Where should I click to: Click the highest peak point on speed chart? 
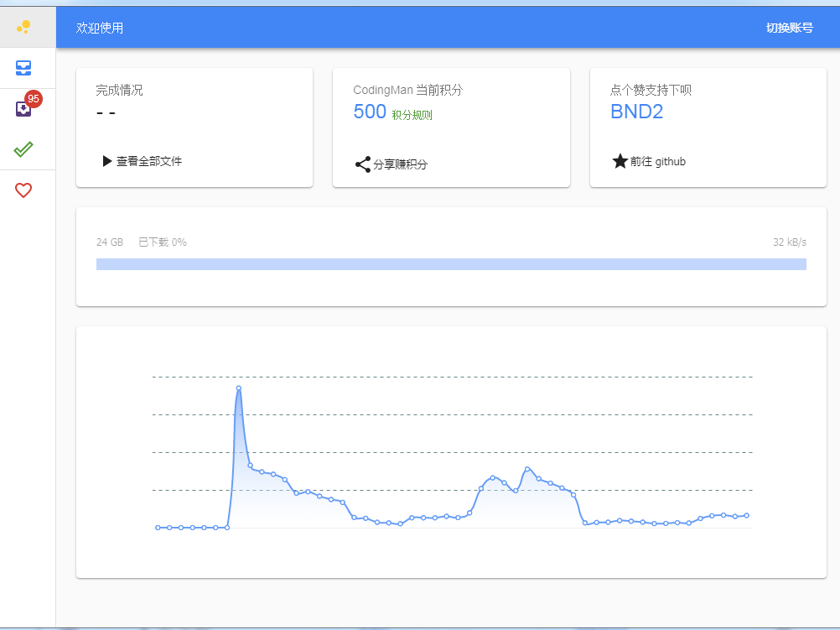[239, 388]
